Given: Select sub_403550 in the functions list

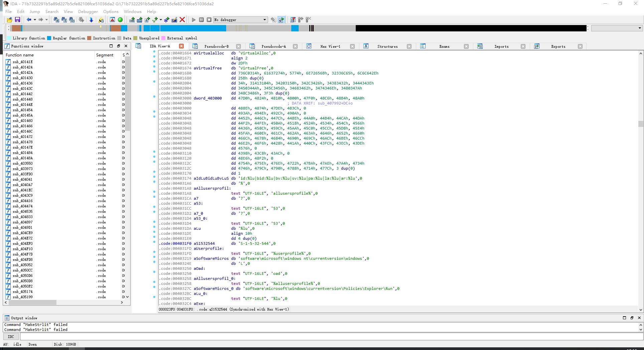Looking at the screenshot, I should 23,163.
